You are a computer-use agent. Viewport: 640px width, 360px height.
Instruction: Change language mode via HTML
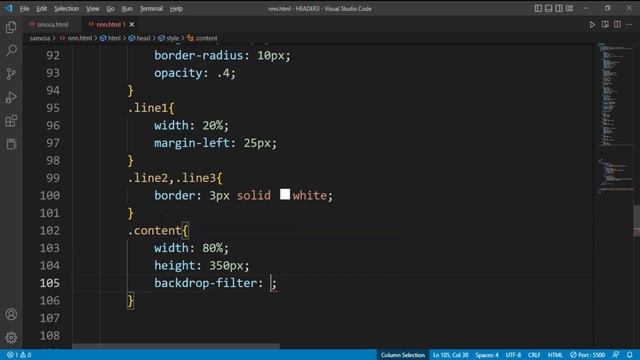click(x=555, y=355)
